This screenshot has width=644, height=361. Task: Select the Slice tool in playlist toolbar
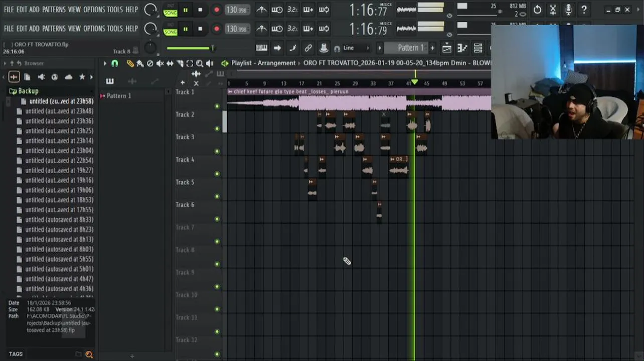pos(180,63)
